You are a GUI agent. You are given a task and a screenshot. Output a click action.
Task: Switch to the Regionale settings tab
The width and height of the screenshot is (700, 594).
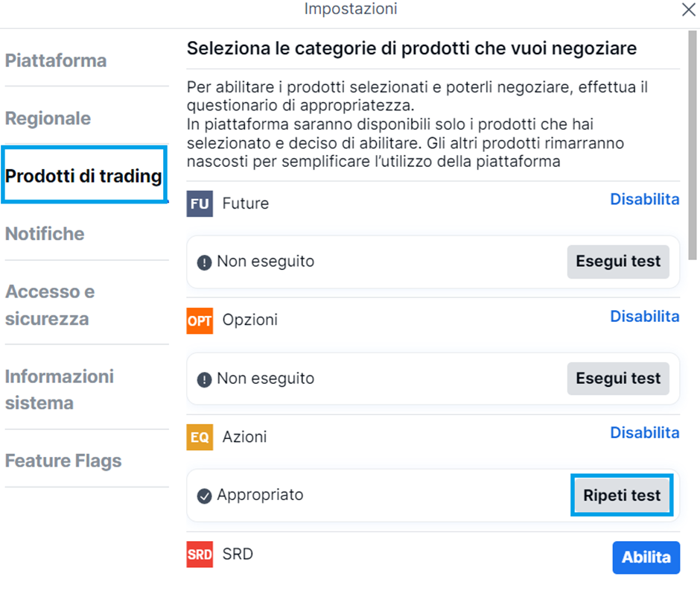click(x=48, y=119)
